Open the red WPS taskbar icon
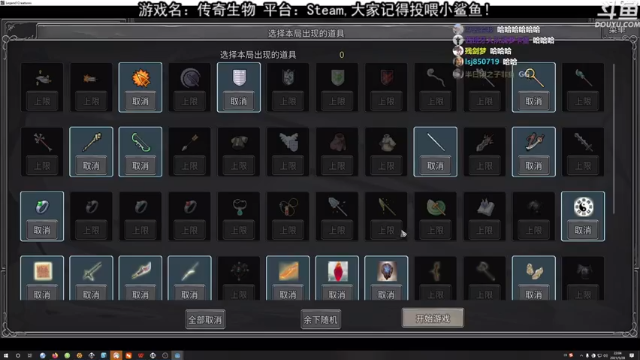Viewport: 640px width, 360px height. [x=140, y=356]
